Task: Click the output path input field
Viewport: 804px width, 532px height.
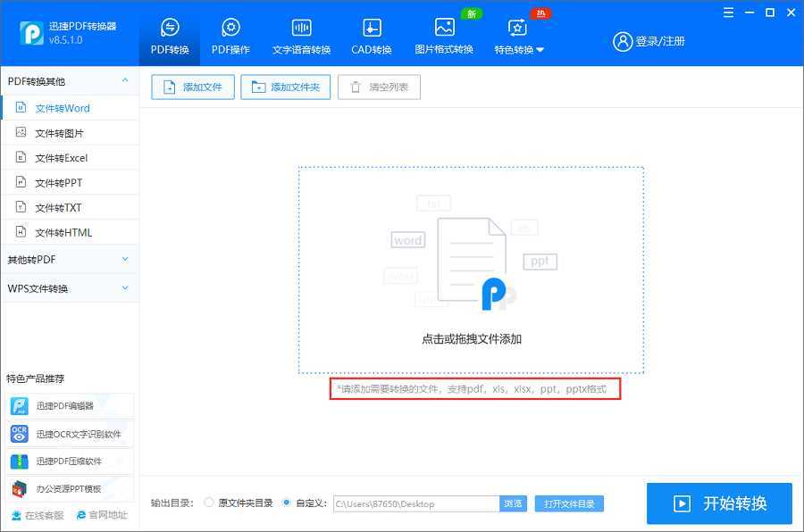Action: [416, 503]
